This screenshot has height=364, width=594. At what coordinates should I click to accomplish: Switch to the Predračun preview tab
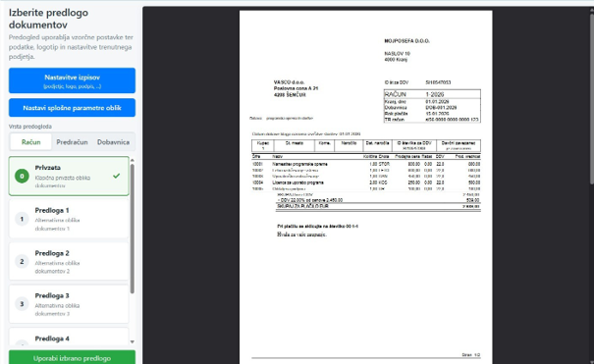(x=72, y=142)
